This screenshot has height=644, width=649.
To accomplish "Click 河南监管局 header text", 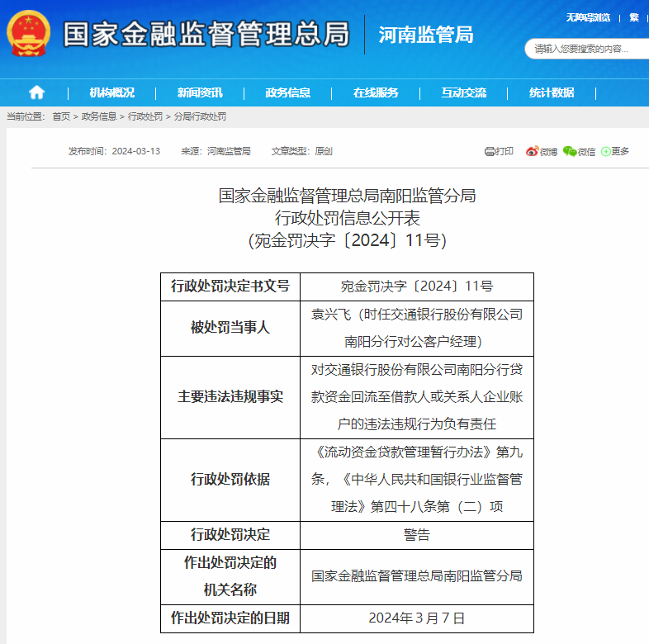I will (426, 35).
